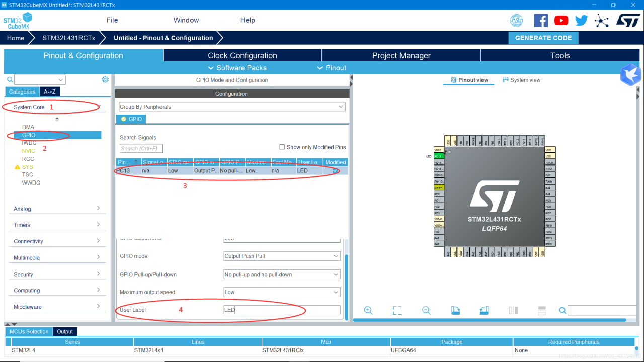644x362 pixels.
Task: Expand the Middleware category
Action: (57, 307)
